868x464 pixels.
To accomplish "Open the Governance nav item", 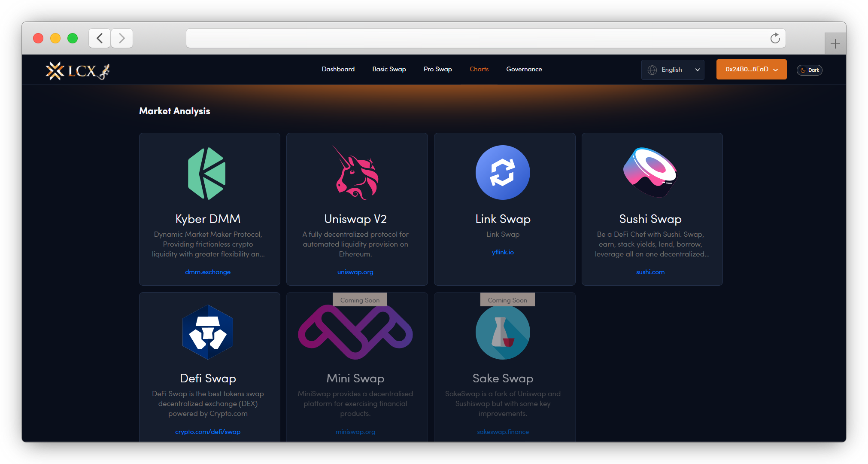I will coord(524,69).
